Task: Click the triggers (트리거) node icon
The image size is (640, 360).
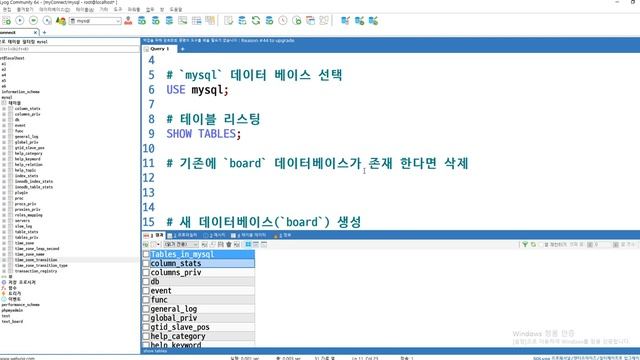Action: coord(4,293)
